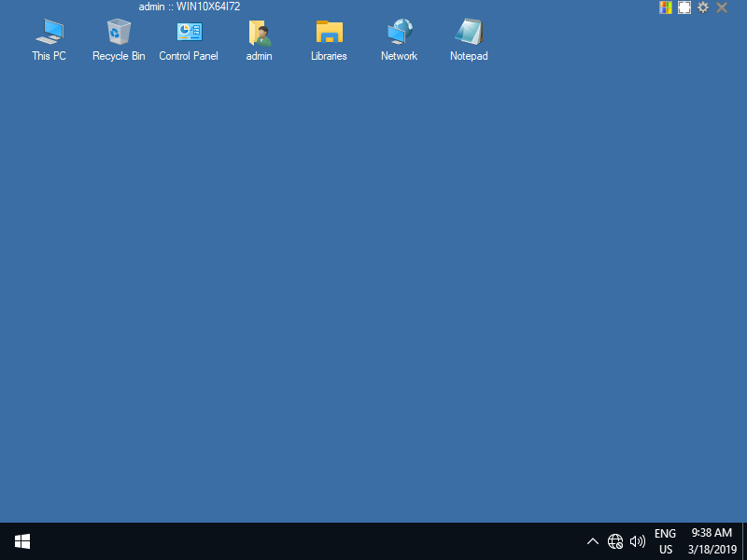Open remote session settings gear
747x560 pixels.
[x=703, y=7]
